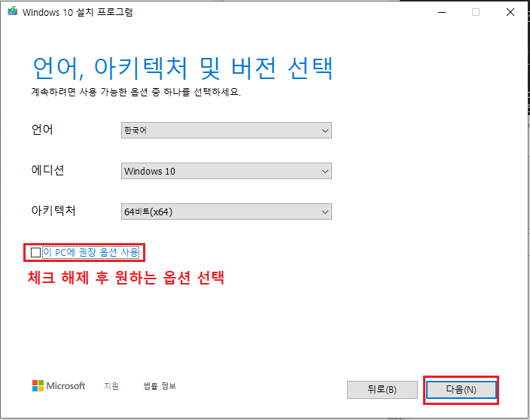This screenshot has width=530, height=420.
Task: Minimize the Windows 10 setup window
Action: [x=442, y=13]
